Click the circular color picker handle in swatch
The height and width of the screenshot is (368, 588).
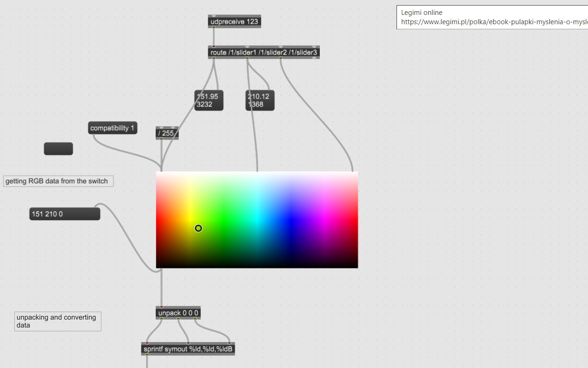tap(198, 228)
